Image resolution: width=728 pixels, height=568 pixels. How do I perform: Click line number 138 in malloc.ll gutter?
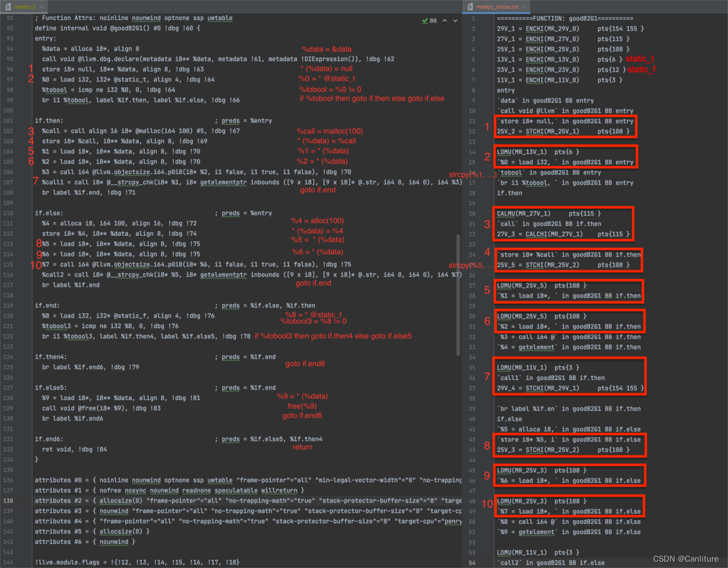click(x=9, y=501)
